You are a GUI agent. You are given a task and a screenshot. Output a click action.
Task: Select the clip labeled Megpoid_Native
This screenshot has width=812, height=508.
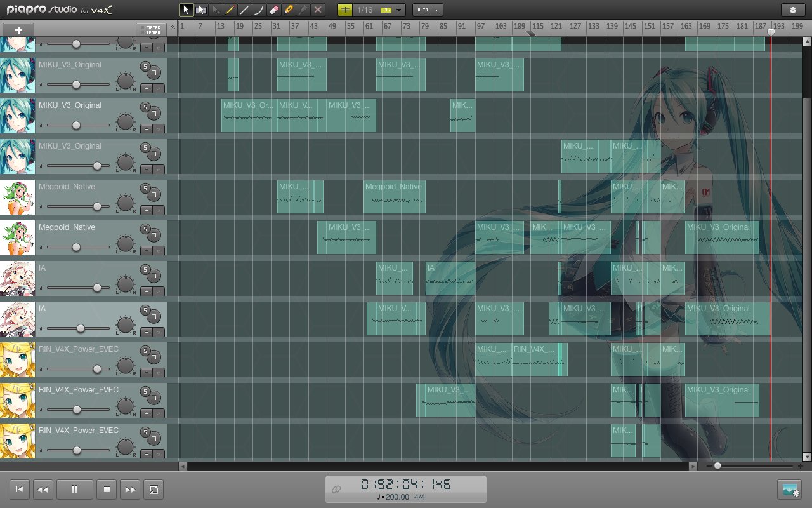tap(394, 197)
